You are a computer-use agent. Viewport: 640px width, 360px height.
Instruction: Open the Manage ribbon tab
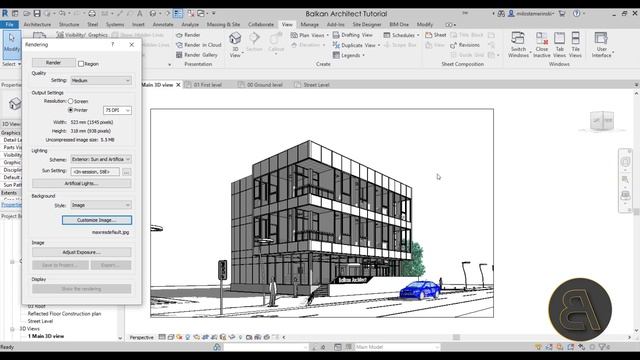(x=309, y=24)
